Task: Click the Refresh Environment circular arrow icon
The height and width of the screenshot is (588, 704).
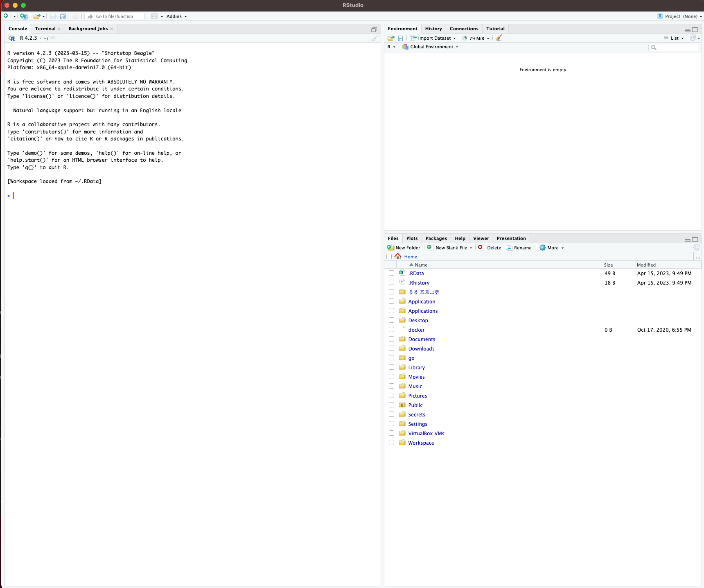Action: [693, 38]
